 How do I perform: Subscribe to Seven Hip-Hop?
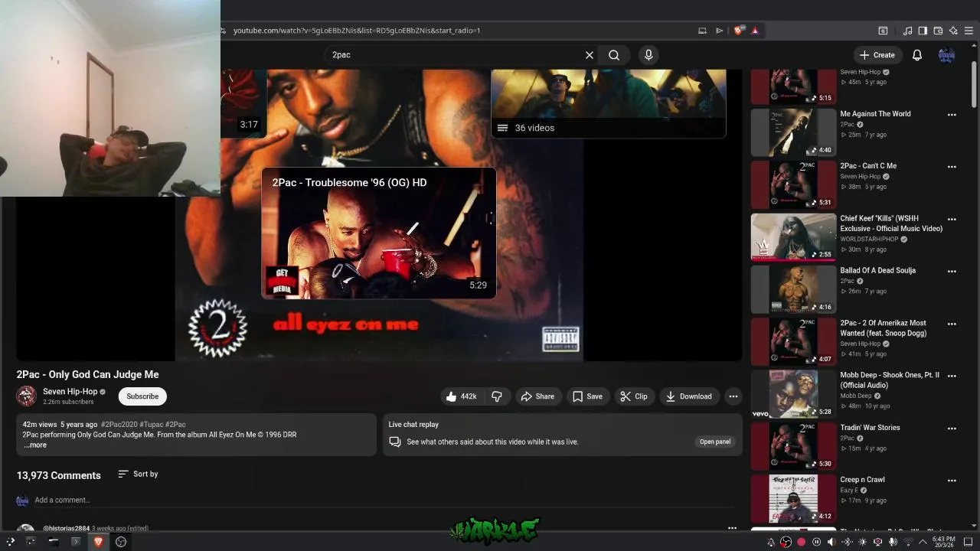142,396
